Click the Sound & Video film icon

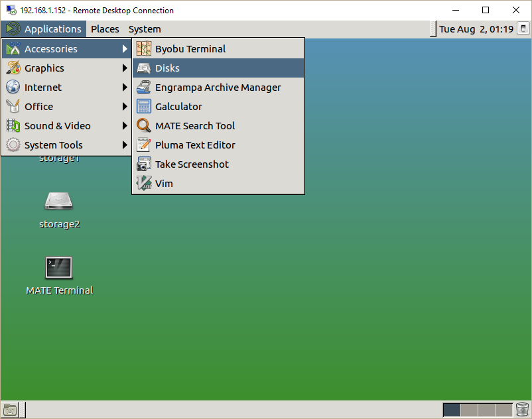(x=13, y=126)
